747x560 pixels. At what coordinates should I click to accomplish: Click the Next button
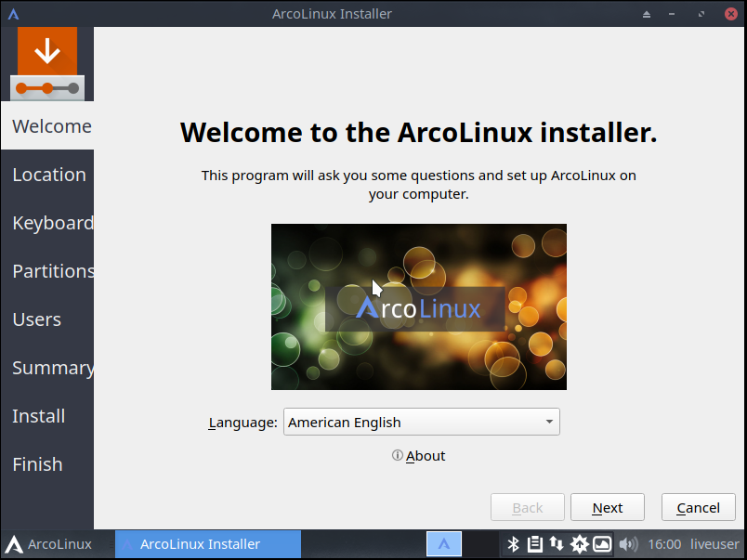(x=608, y=508)
